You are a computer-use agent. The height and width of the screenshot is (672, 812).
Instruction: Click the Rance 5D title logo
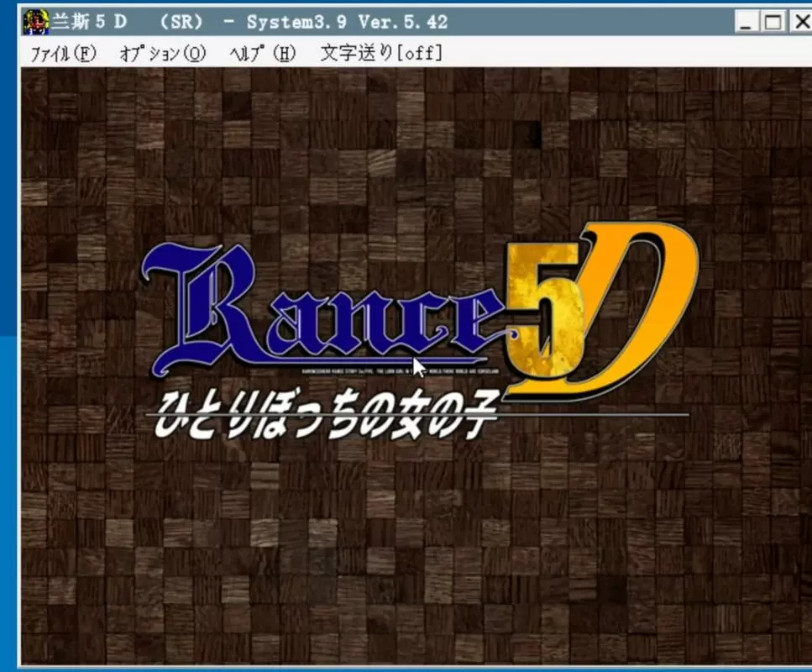click(420, 311)
